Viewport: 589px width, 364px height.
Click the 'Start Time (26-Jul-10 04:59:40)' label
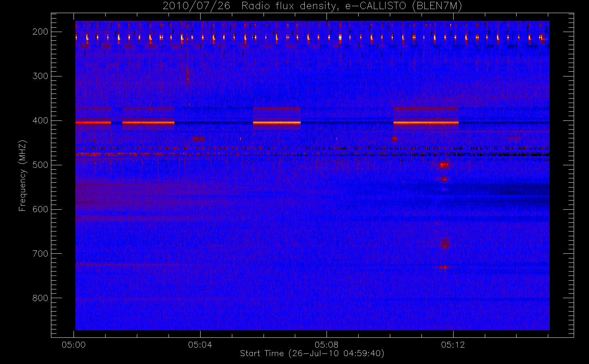click(x=312, y=353)
